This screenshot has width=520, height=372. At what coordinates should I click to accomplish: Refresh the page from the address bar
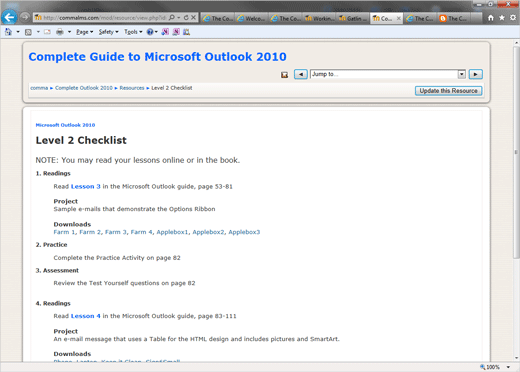(186, 18)
